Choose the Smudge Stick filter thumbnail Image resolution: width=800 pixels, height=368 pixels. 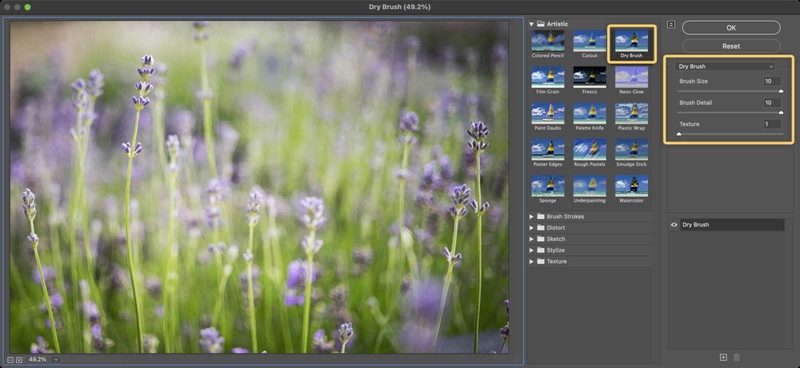coord(631,150)
